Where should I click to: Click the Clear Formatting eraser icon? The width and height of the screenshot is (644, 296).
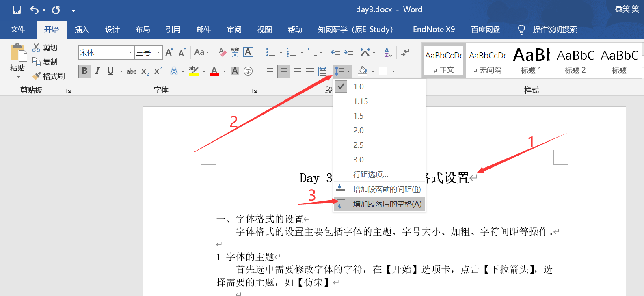pyautogui.click(x=223, y=52)
